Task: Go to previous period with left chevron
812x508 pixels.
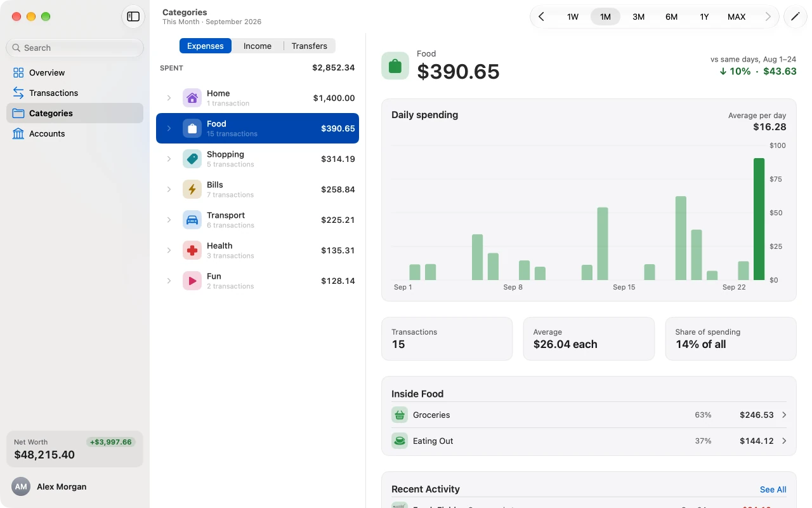Action: [x=541, y=17]
